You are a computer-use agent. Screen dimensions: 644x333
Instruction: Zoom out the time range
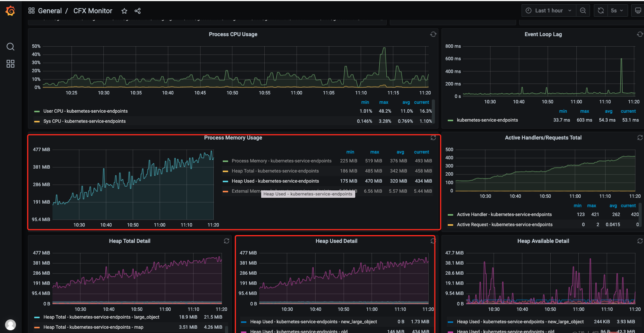click(583, 10)
